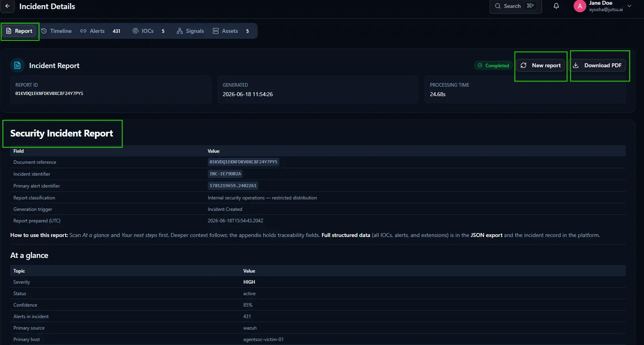Click the 'Generation trigger' field label
644x345 pixels.
[x=33, y=209]
